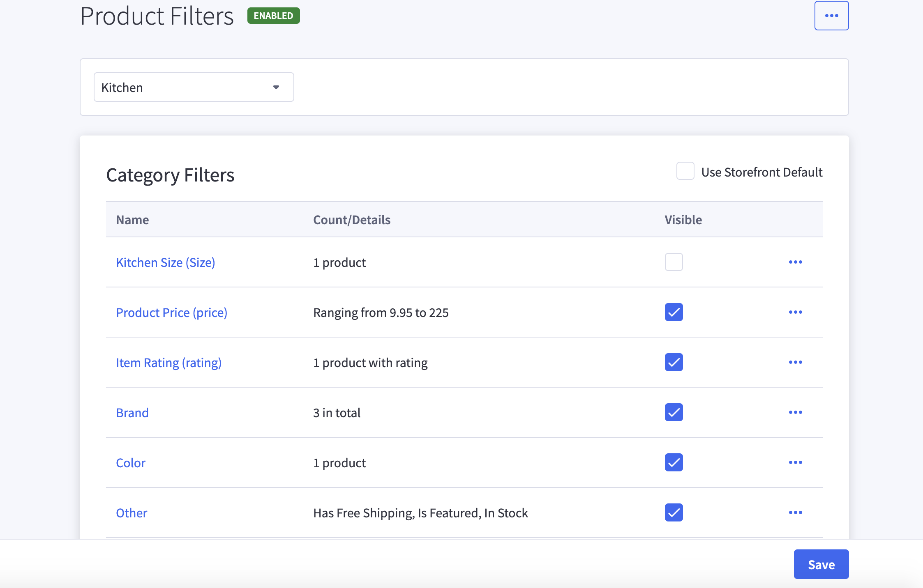This screenshot has width=923, height=588.
Task: Open actions menu for Brand row
Action: click(796, 412)
